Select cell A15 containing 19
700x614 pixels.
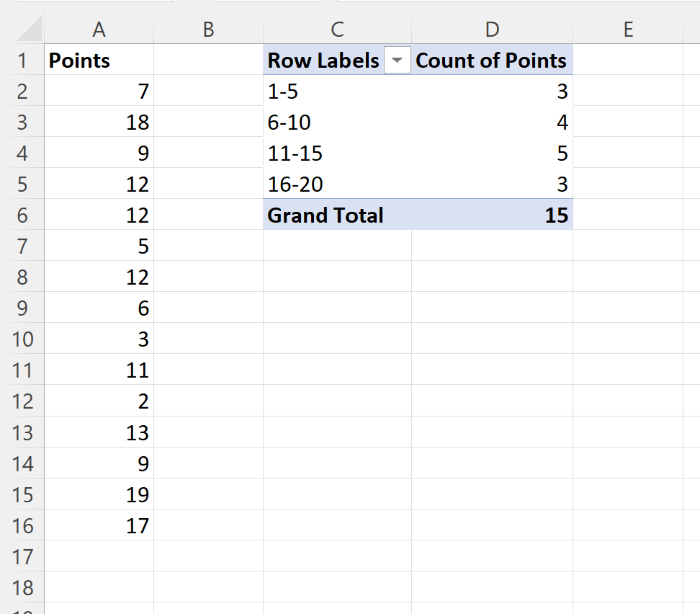click(99, 494)
